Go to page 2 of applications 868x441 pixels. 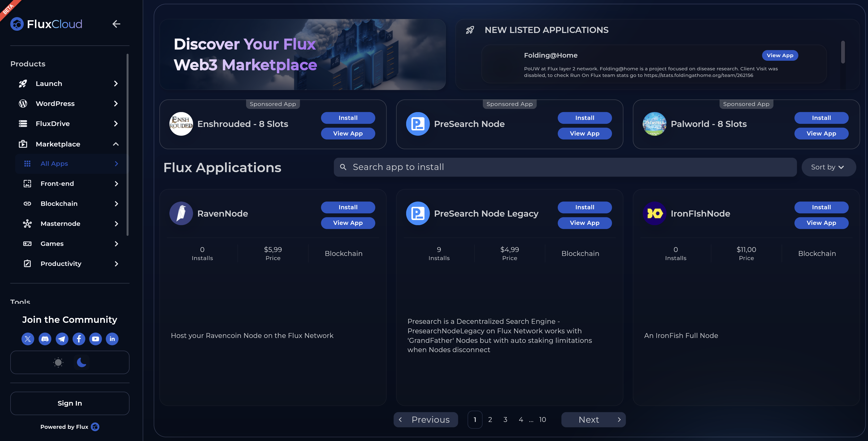click(490, 420)
